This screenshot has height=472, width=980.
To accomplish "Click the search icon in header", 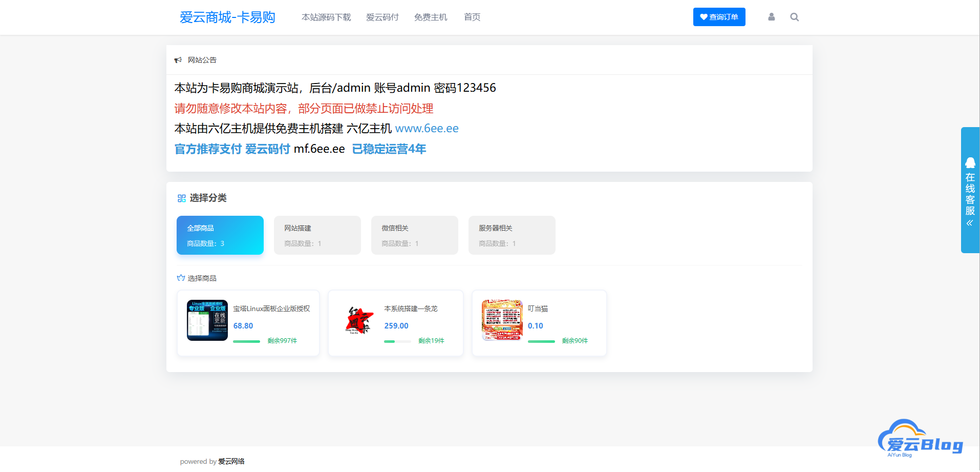I will pos(794,17).
